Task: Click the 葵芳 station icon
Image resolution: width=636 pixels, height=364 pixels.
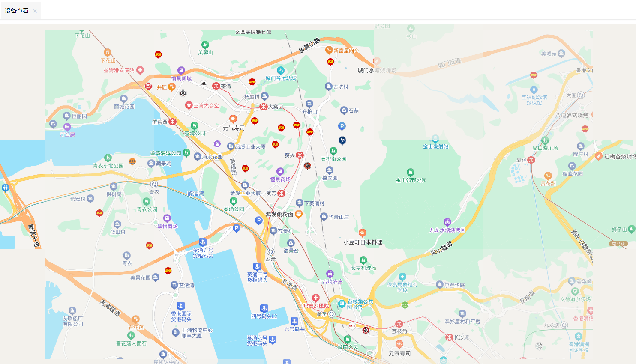Action: (x=281, y=193)
